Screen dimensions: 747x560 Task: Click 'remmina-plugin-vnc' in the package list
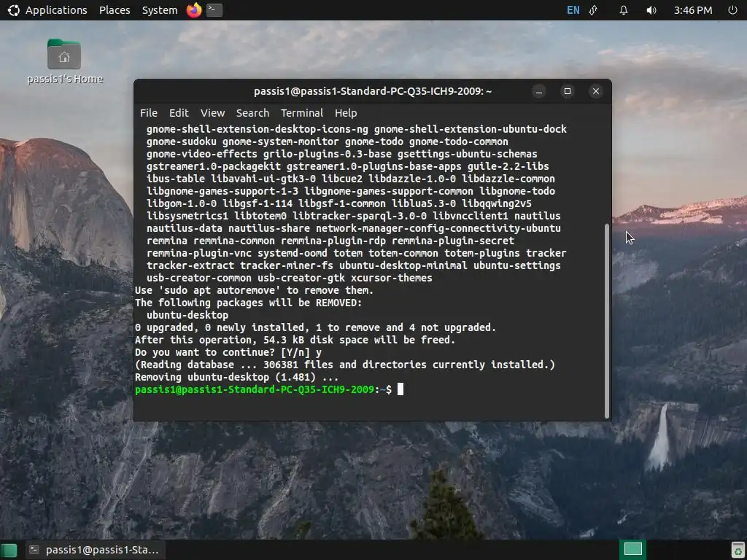pos(198,253)
